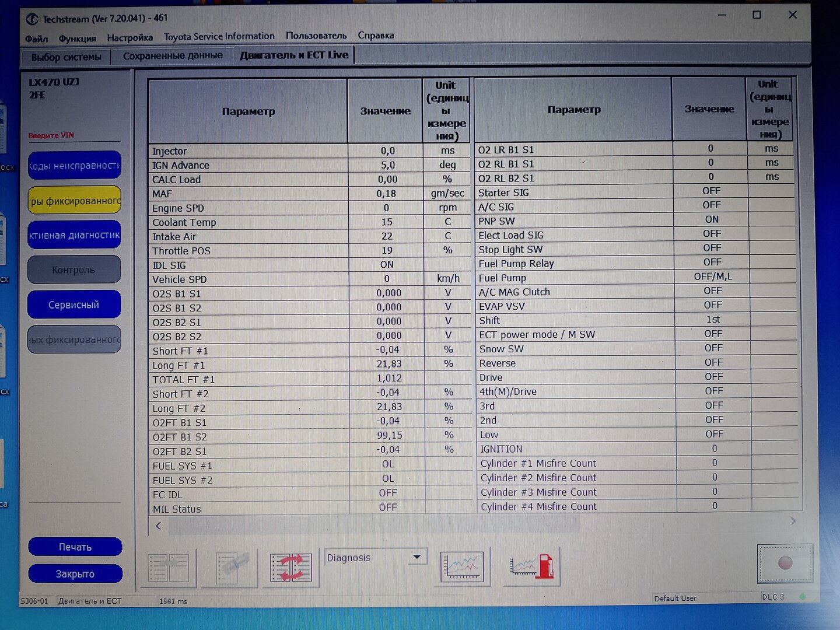Select the Starter SIG parameter row
Screen dimensions: 840x630
pos(635,192)
